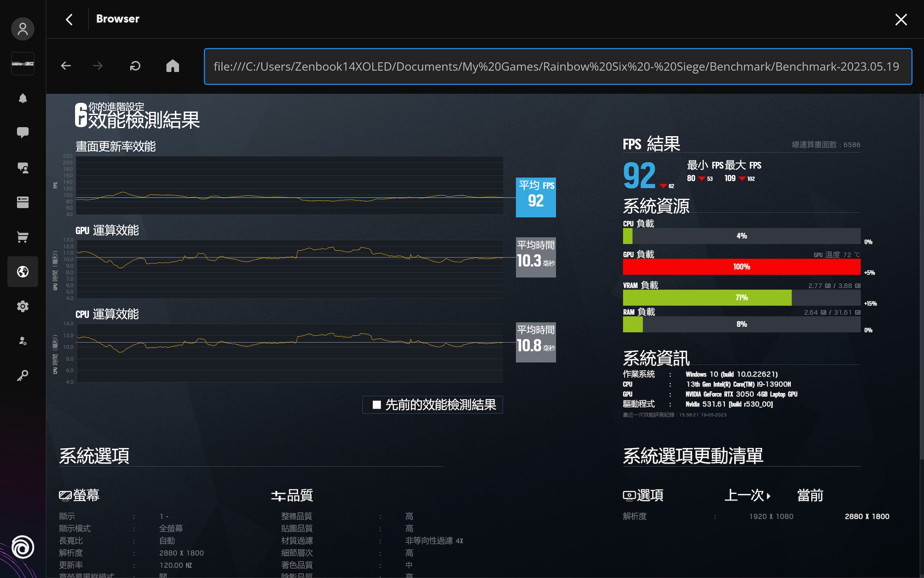
Task: Click the VRAM 負載 71% bar
Action: pyautogui.click(x=741, y=297)
